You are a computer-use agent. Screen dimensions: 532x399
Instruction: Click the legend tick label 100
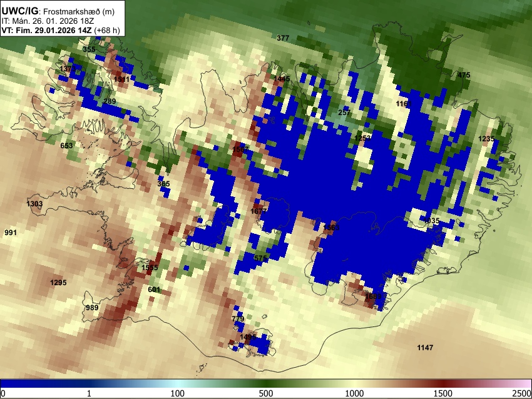(x=178, y=393)
